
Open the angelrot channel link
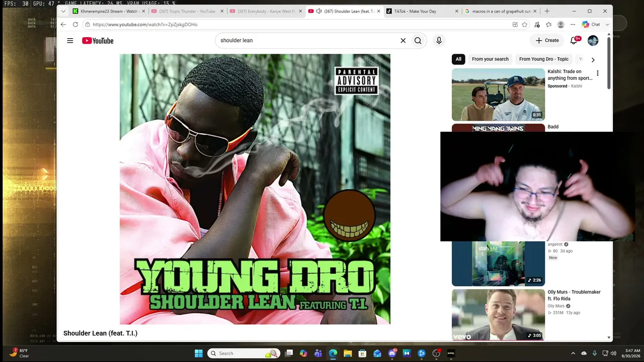tap(555, 244)
